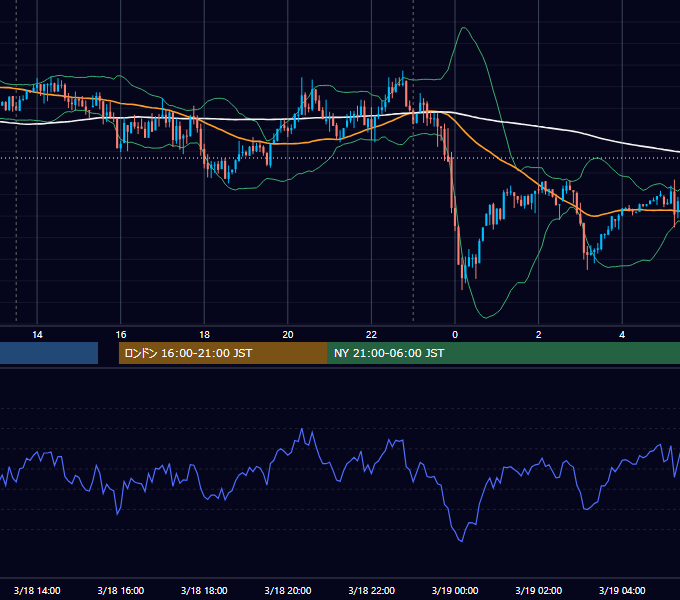
Task: Click the 3/18 16:00 time label
Action: coord(121,590)
